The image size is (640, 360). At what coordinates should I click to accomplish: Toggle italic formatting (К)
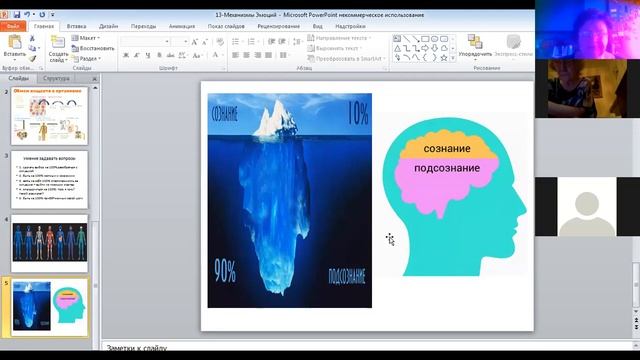point(137,55)
